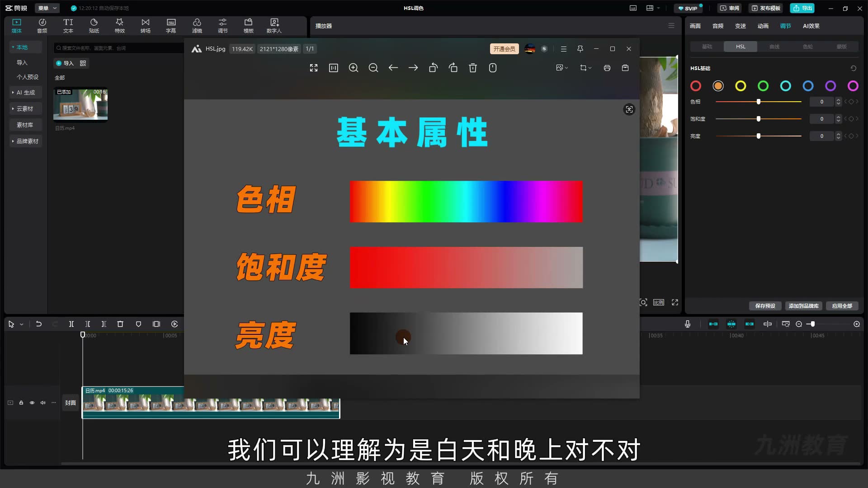Image resolution: width=868 pixels, height=488 pixels.
Task: Open the 贴纸 stickers panel
Action: [x=94, y=26]
